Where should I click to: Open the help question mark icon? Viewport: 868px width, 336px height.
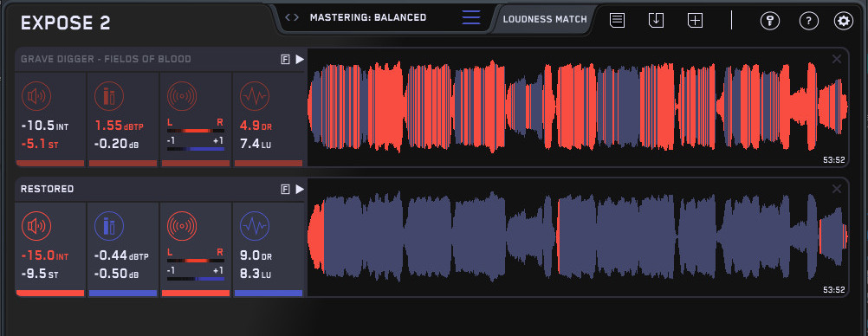pyautogui.click(x=809, y=21)
